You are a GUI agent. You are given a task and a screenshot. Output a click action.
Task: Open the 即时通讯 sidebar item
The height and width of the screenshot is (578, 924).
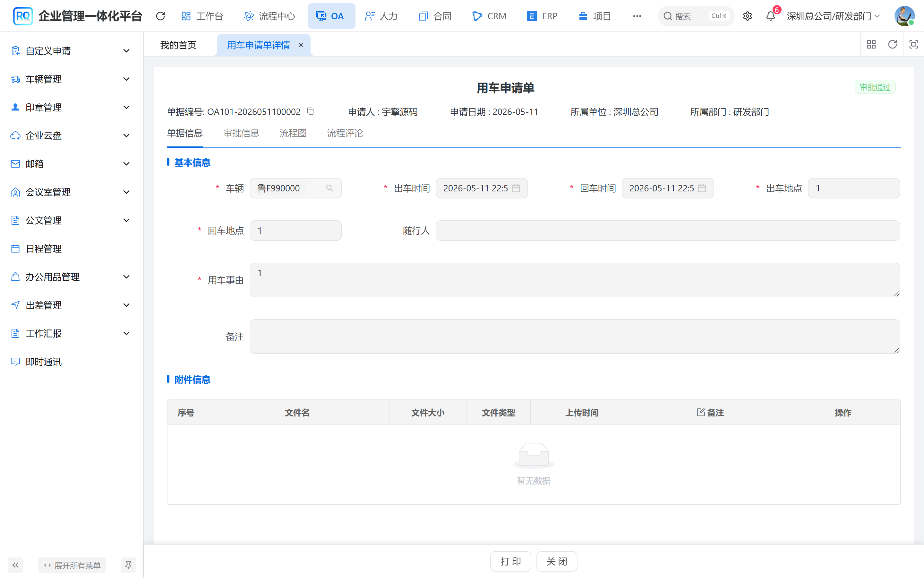point(72,362)
